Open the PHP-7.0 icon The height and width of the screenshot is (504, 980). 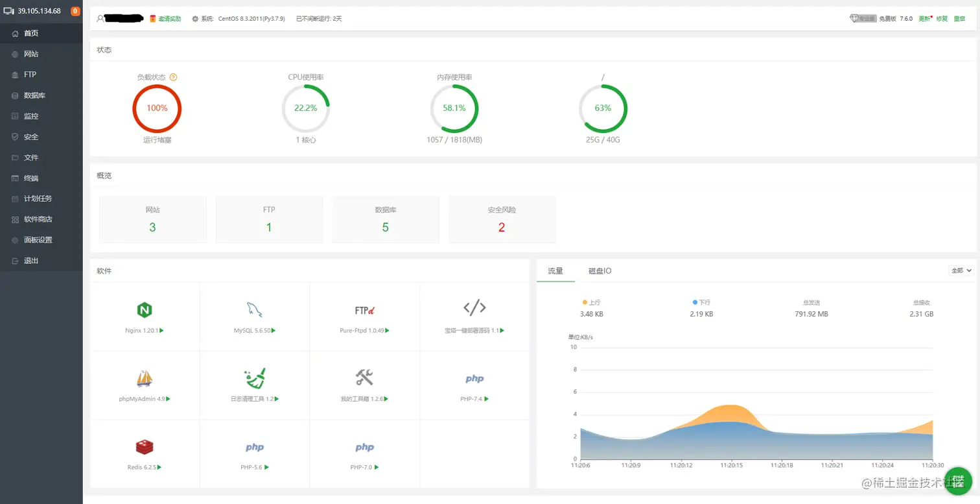tap(364, 447)
